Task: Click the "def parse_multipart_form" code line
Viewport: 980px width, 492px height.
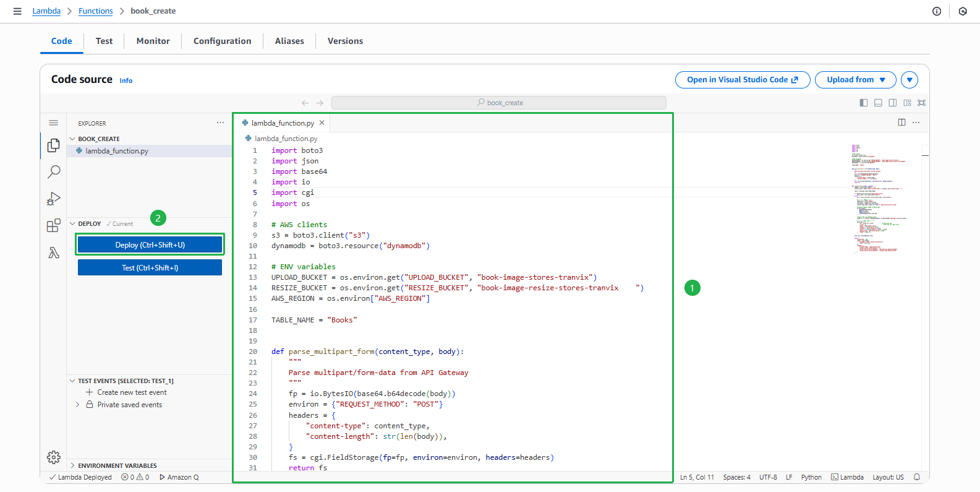Action: click(x=368, y=352)
